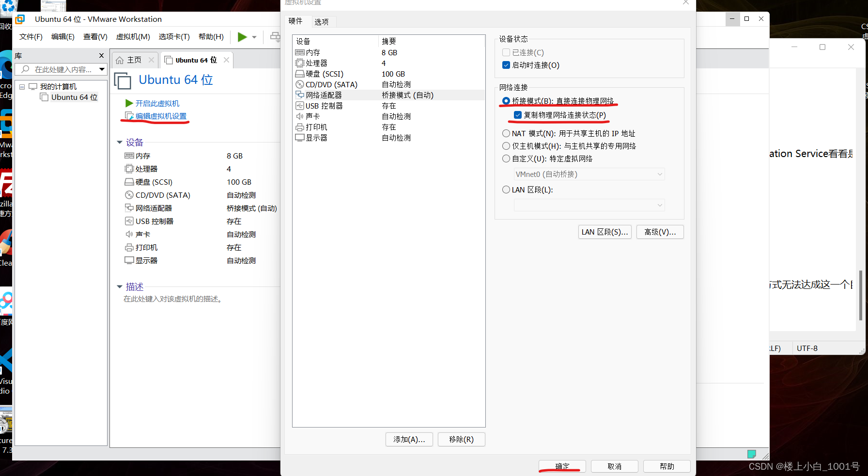Click the 开启此虚拟机 link
The image size is (868, 476).
(157, 103)
